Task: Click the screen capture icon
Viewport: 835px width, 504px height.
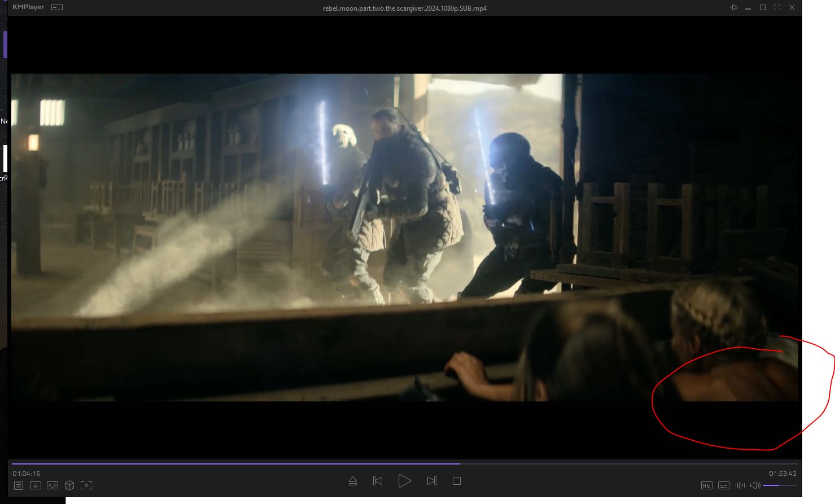Action: pos(86,485)
